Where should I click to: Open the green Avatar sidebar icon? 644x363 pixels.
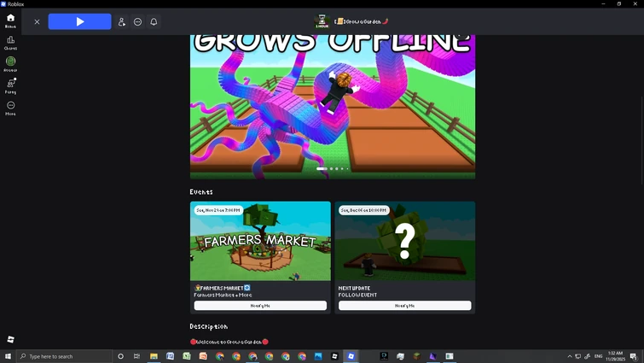(x=11, y=64)
